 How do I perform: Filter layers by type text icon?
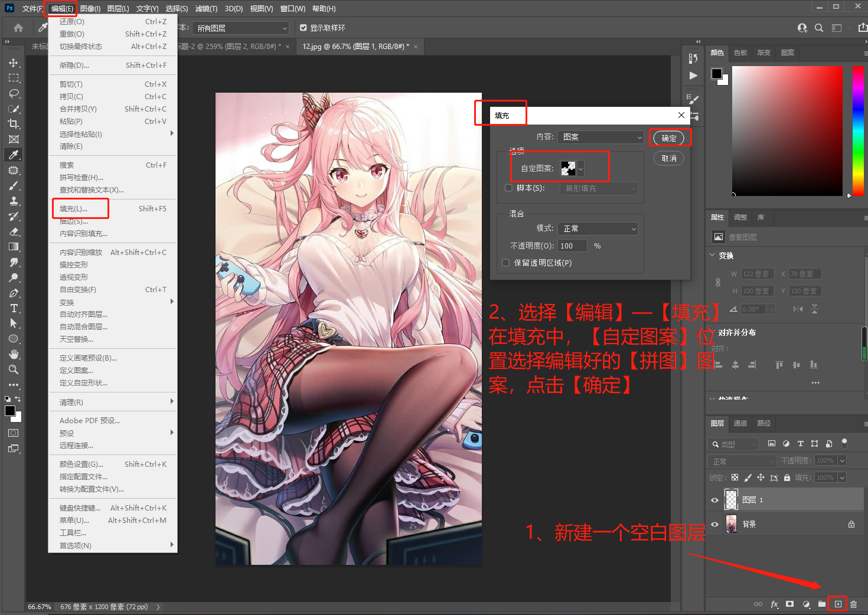click(x=801, y=443)
